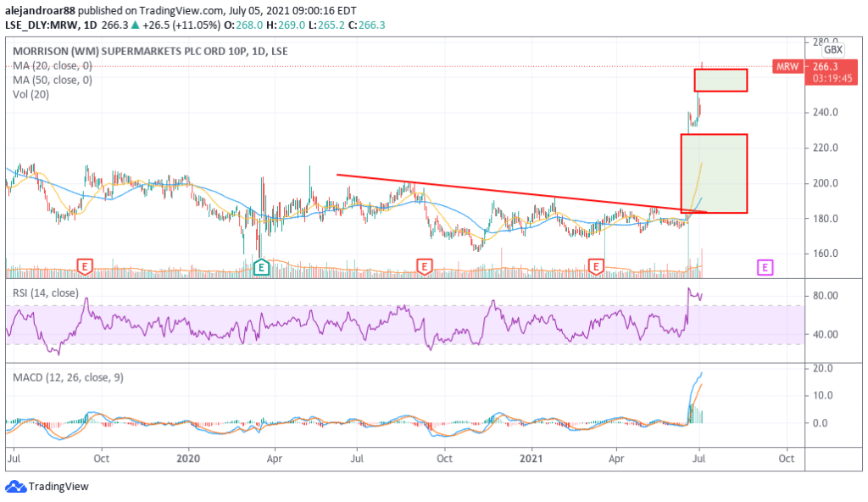
Task: Click the purple upcoming earnings E marker
Action: [x=765, y=267]
